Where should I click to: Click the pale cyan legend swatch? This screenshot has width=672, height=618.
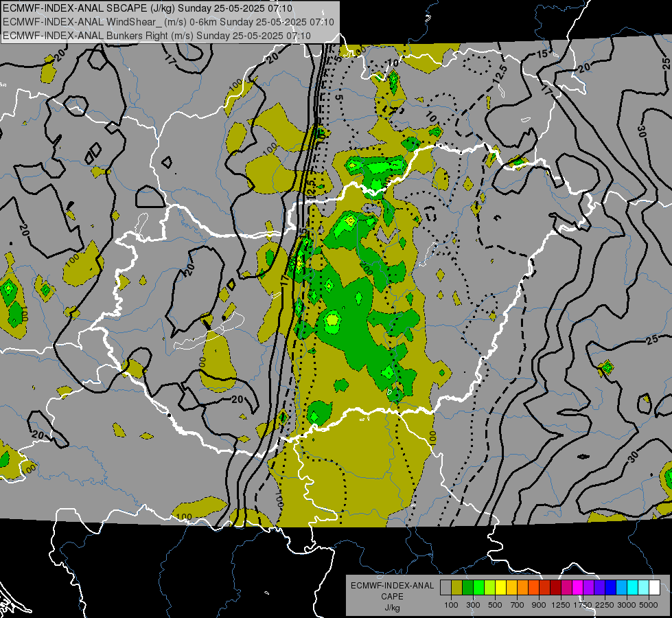point(644,588)
